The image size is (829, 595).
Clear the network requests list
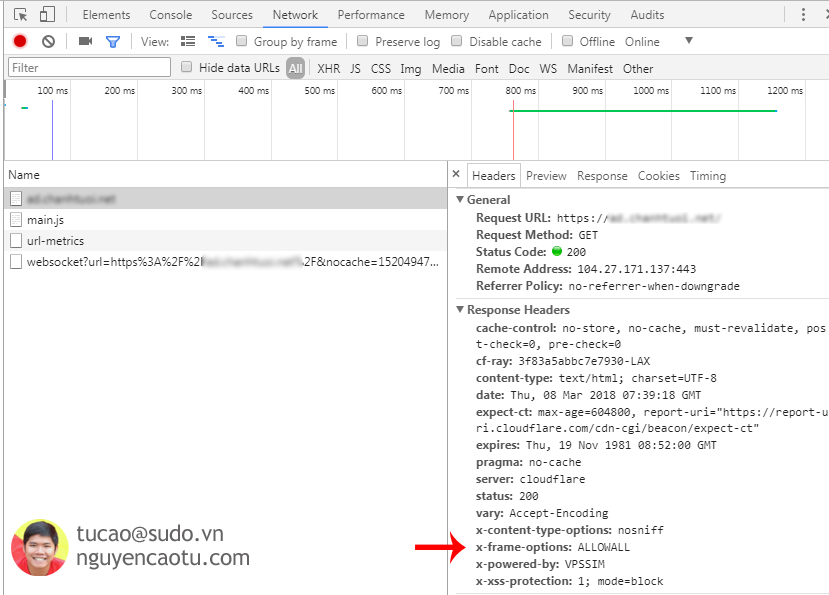[49, 41]
